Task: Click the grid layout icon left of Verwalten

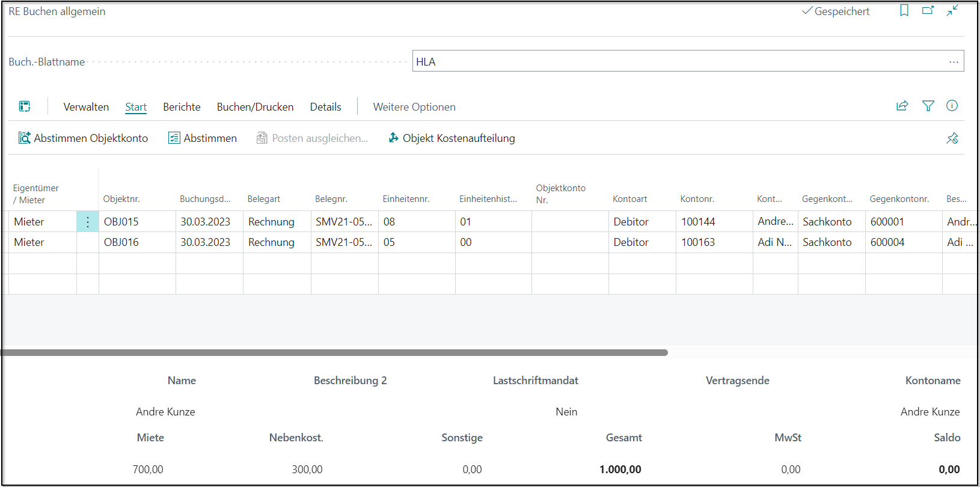Action: tap(25, 106)
